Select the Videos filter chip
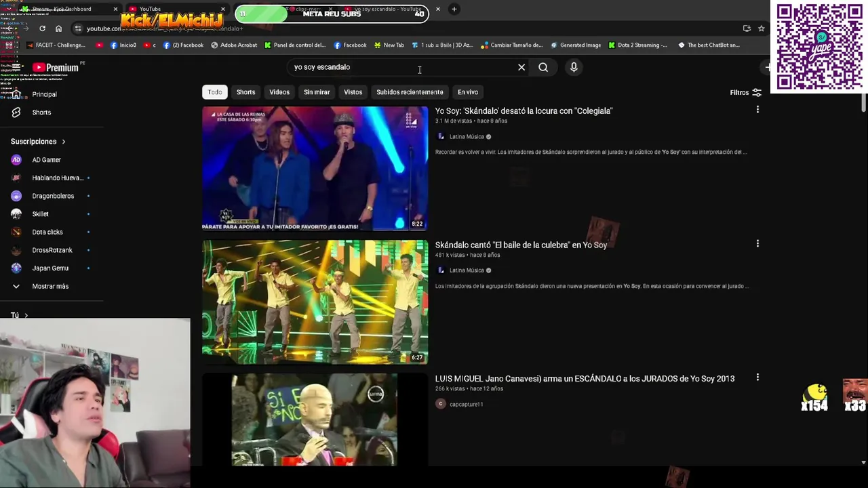Viewport: 868px width, 488px height. [x=279, y=92]
